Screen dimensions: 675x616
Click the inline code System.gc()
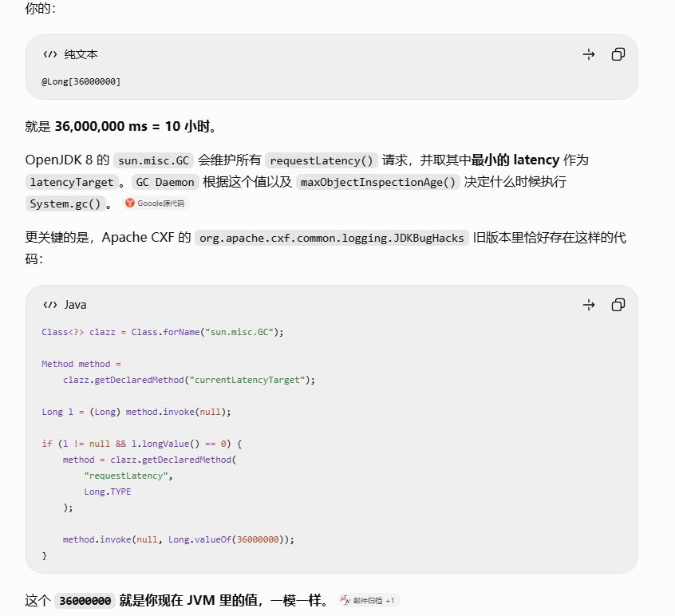click(65, 203)
